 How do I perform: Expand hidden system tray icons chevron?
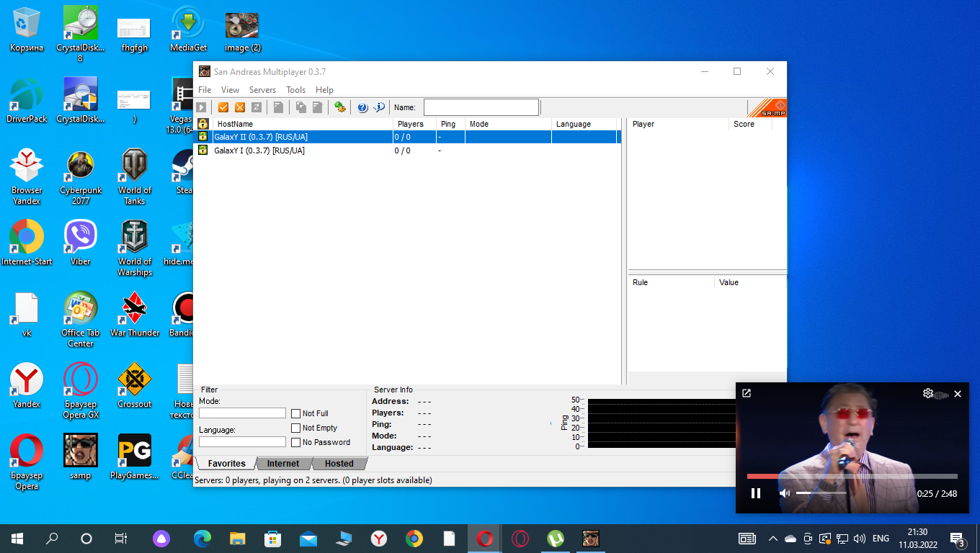773,539
